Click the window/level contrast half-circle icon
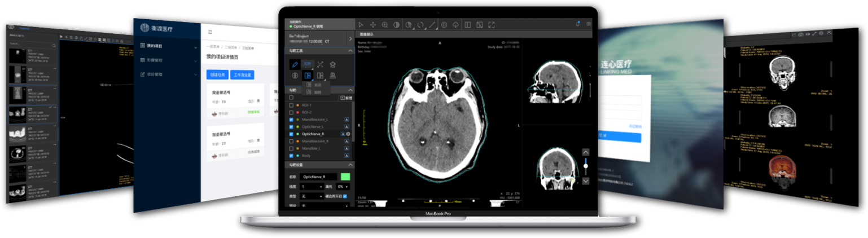The width and height of the screenshot is (868, 238). tap(396, 25)
